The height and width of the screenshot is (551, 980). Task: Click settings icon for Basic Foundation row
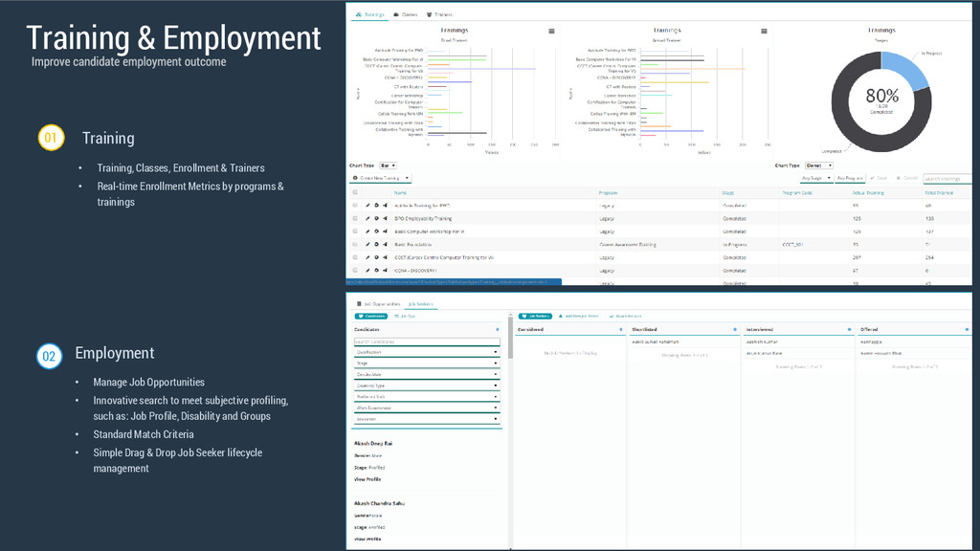click(x=376, y=244)
